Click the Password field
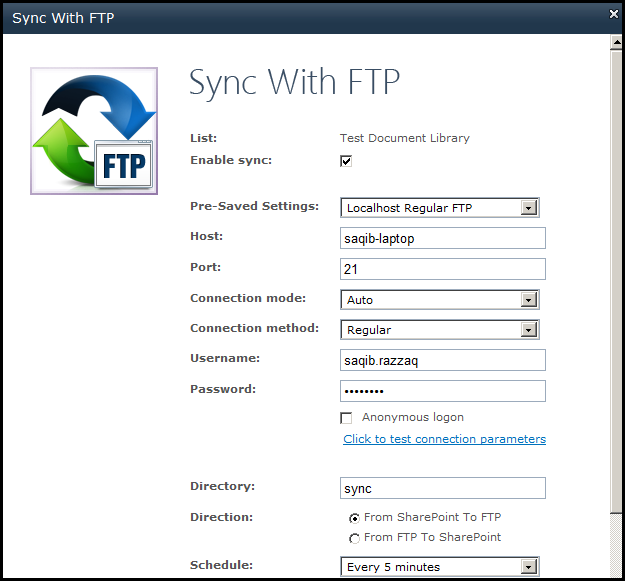 tap(443, 391)
